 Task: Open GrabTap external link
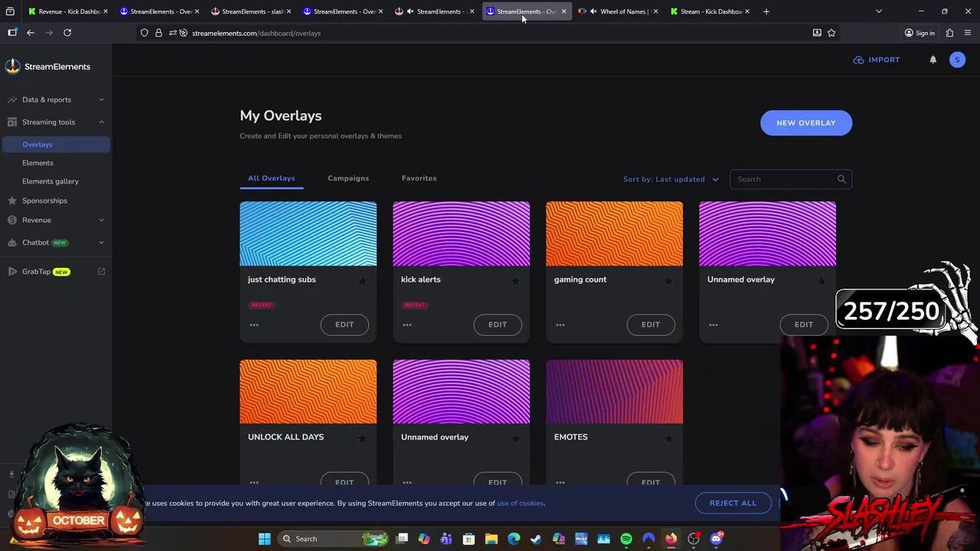pyautogui.click(x=101, y=272)
